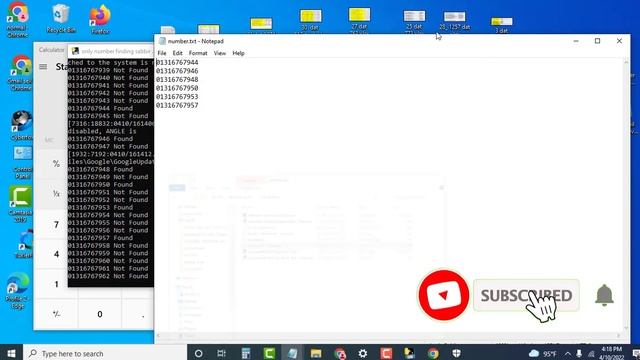The image size is (640, 360).
Task: Open the Python console taskbar icon
Action: [409, 353]
